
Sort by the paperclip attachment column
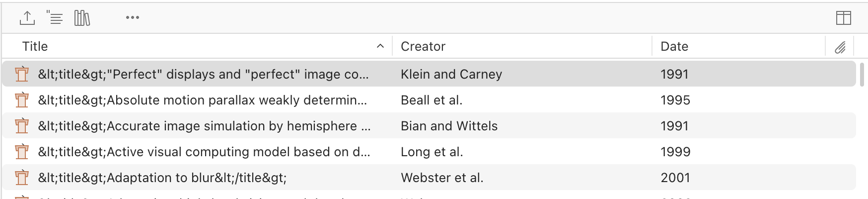840,47
